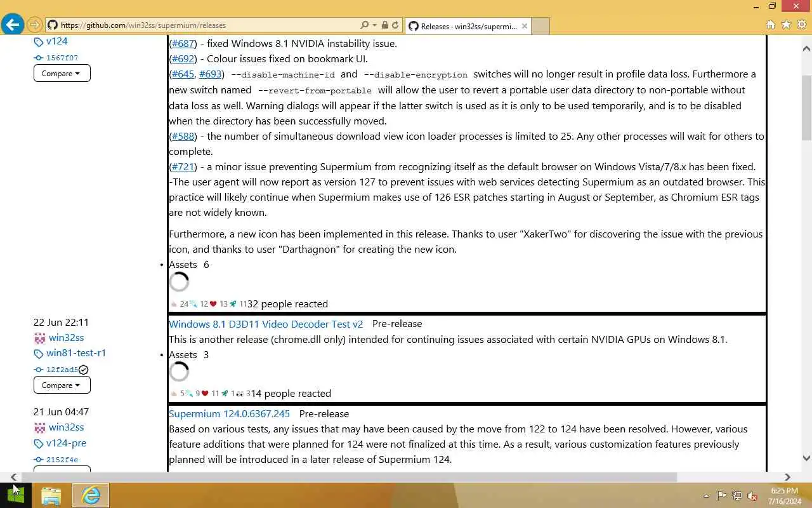
Task: Click win32ss avatar for 21 Jun release
Action: (39, 427)
